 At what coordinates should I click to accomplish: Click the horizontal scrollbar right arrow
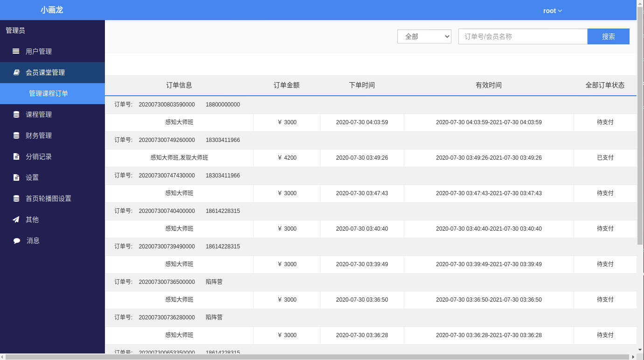click(633, 357)
